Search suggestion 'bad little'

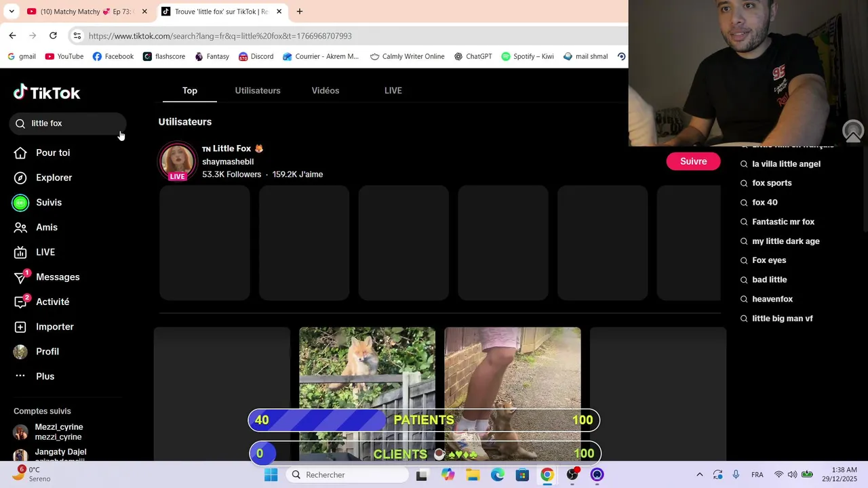pos(764,280)
